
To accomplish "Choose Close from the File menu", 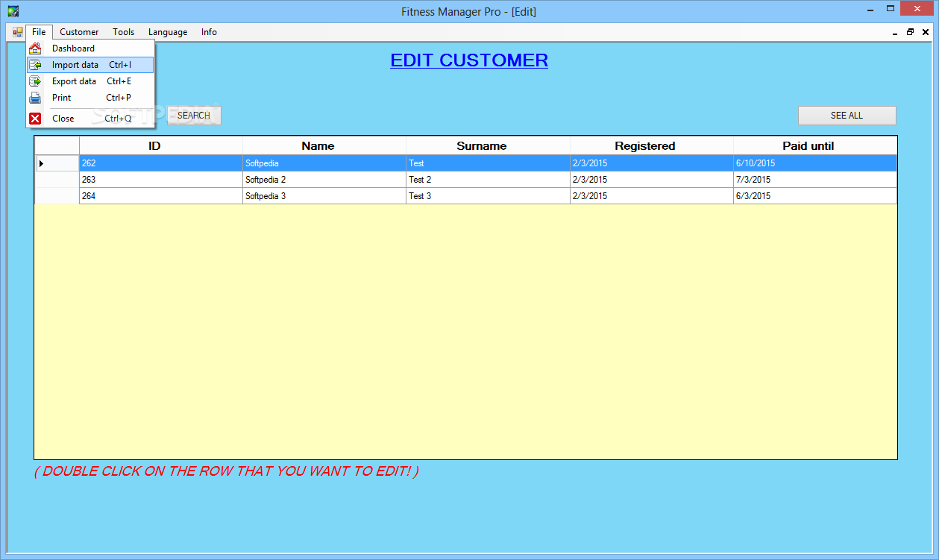I will click(x=90, y=119).
